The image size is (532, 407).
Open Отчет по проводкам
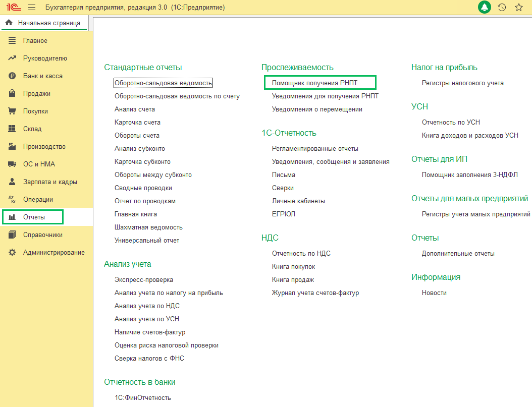click(x=145, y=201)
